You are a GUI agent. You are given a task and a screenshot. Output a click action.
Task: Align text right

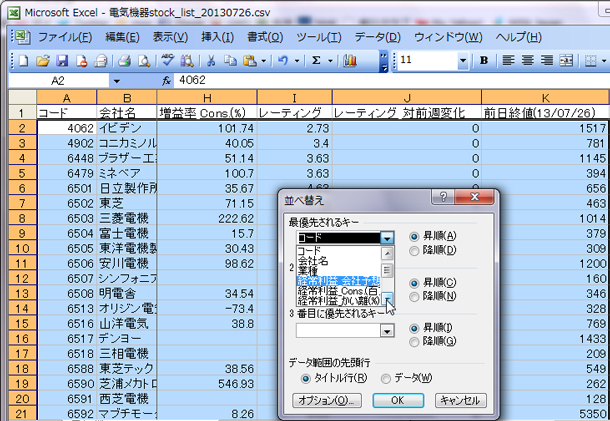tap(547, 61)
